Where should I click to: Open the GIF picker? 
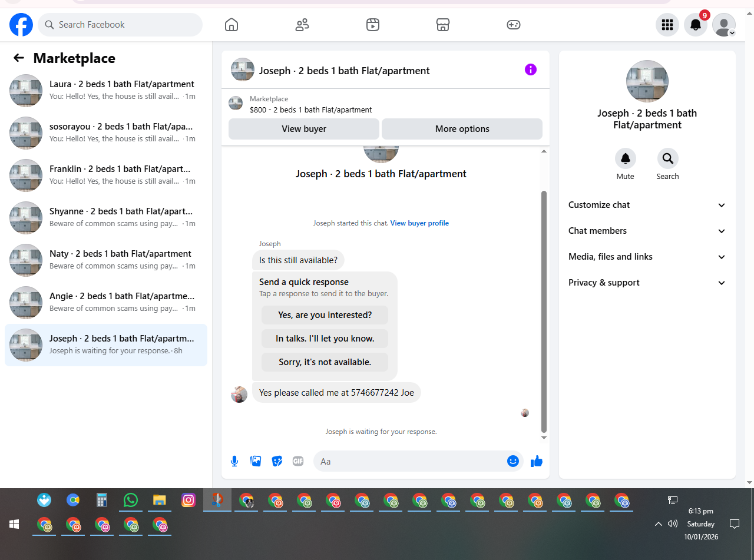tap(298, 461)
